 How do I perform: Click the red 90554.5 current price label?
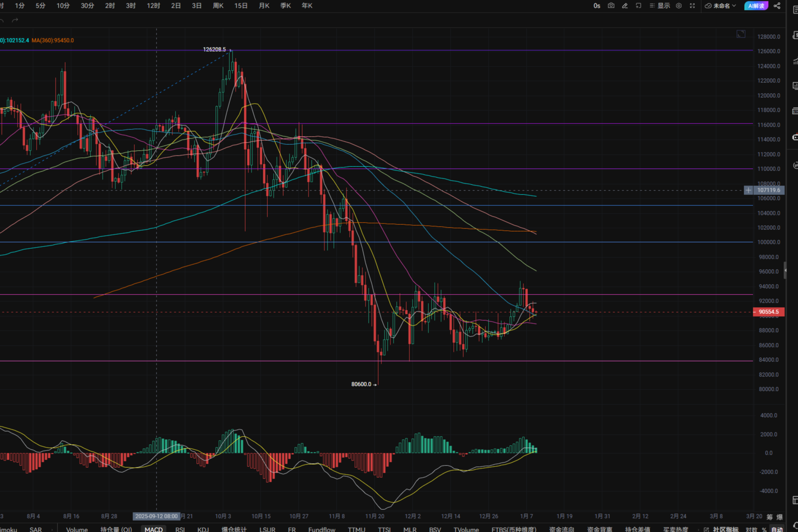pos(769,312)
